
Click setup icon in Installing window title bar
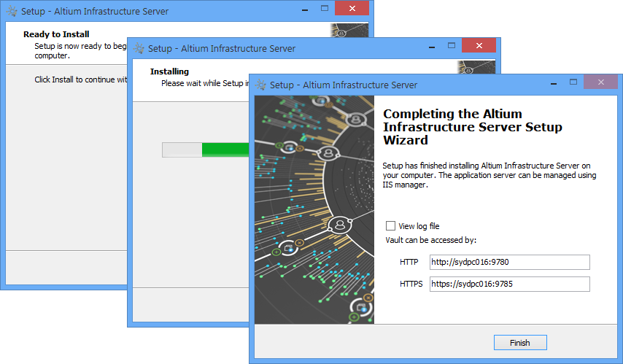tap(139, 49)
